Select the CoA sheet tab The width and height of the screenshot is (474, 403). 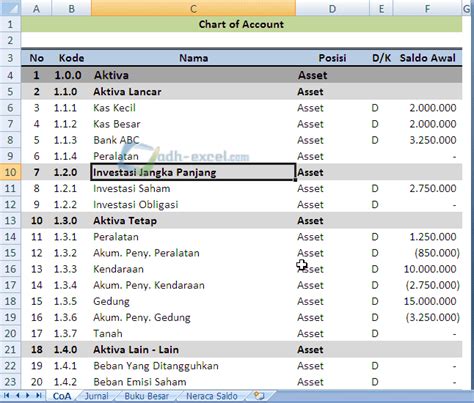(x=62, y=396)
